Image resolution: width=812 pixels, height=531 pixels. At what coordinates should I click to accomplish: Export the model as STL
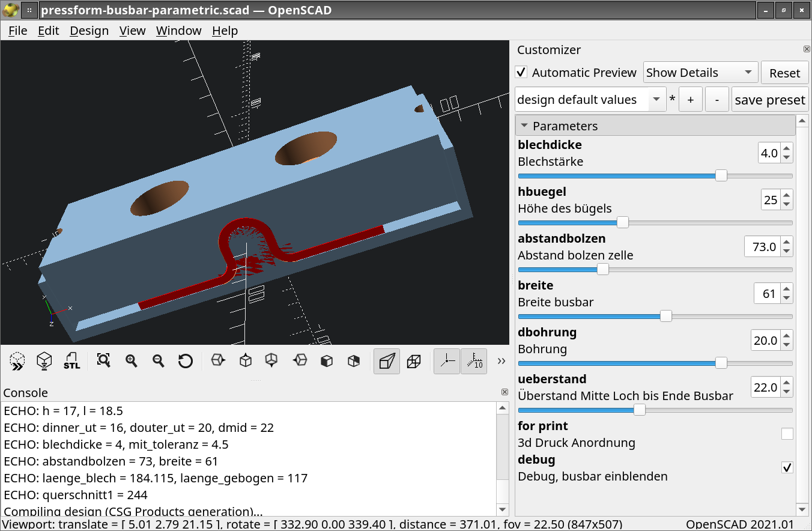pyautogui.click(x=71, y=361)
